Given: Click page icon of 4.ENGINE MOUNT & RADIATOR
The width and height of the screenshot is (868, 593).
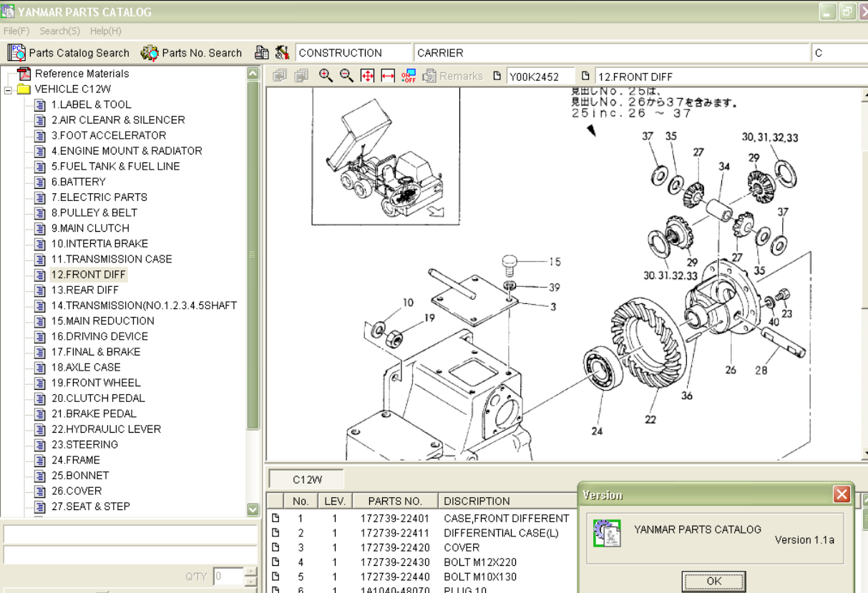Looking at the screenshot, I should pos(40,151).
